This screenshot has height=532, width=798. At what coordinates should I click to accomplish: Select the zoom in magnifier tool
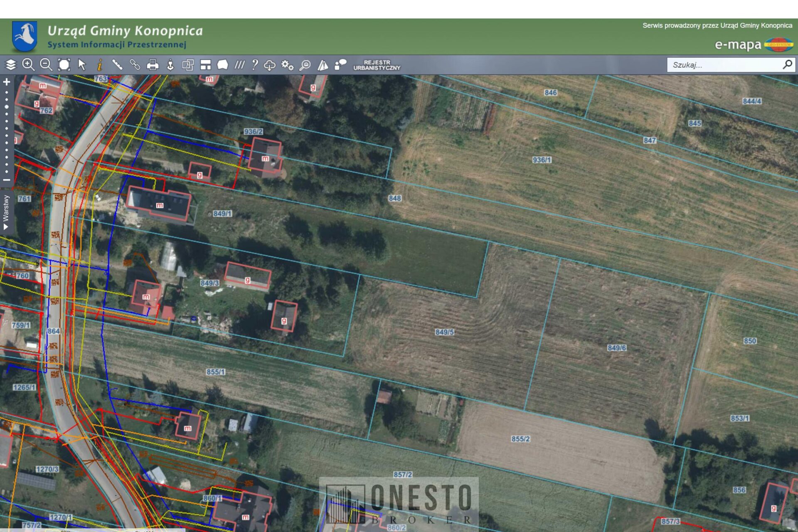[x=28, y=65]
